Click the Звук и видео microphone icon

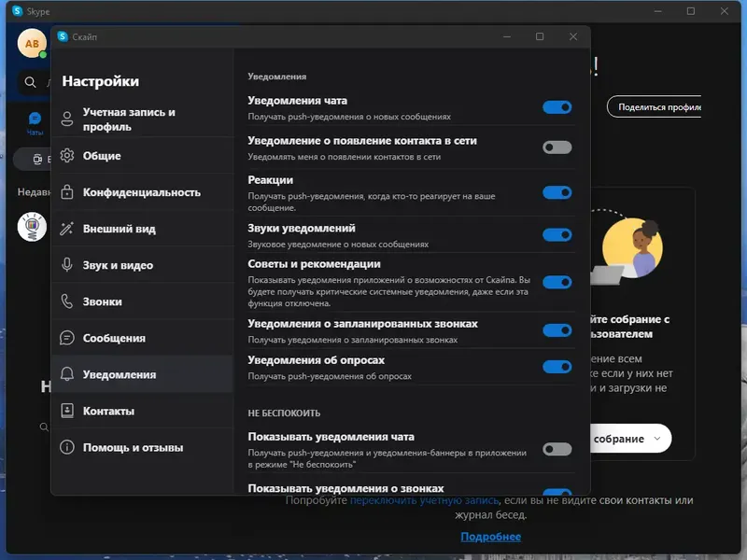click(66, 264)
